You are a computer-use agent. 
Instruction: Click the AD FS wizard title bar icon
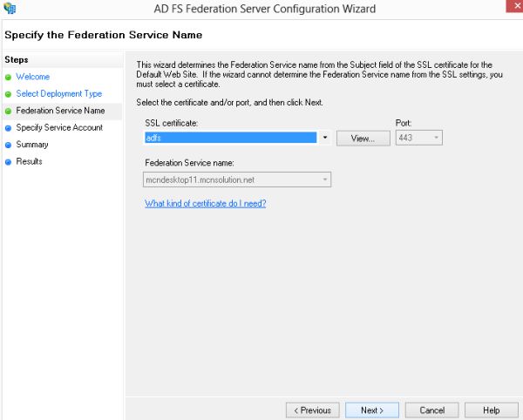pos(10,9)
